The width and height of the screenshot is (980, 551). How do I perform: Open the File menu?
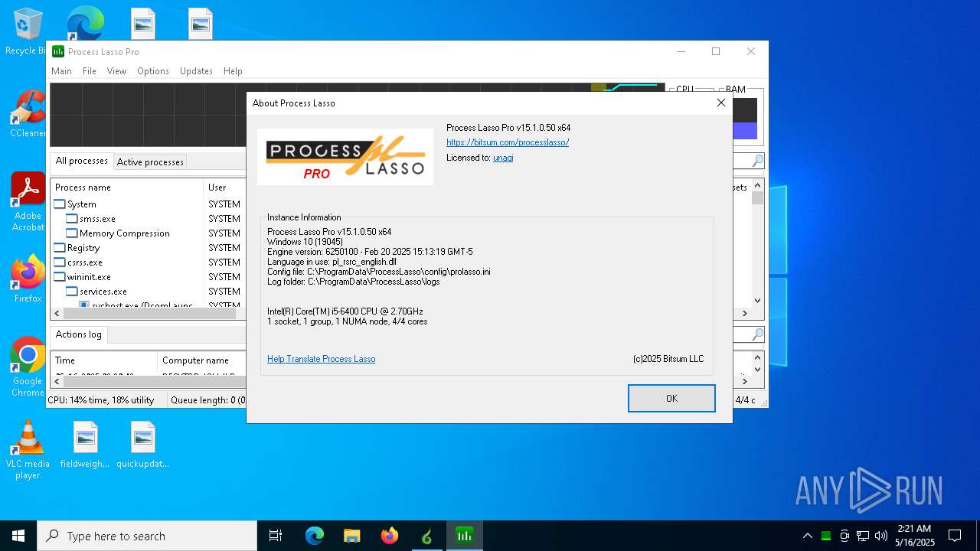click(x=90, y=71)
